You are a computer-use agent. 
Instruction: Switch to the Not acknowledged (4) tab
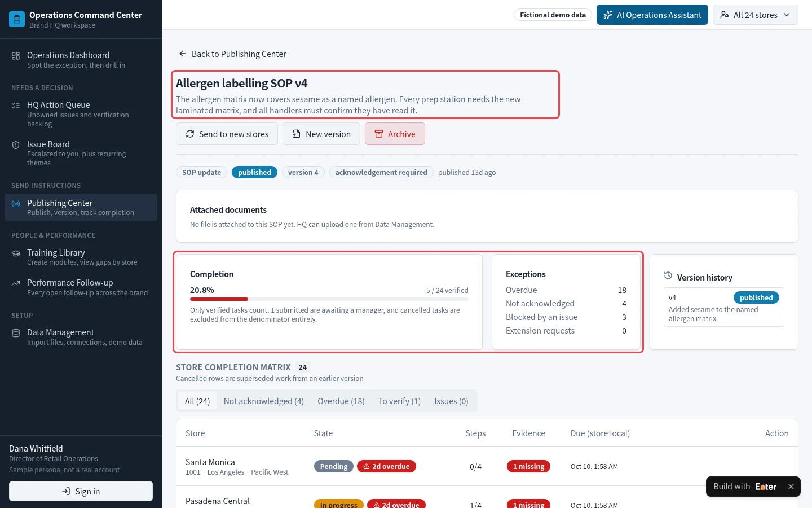pos(264,401)
